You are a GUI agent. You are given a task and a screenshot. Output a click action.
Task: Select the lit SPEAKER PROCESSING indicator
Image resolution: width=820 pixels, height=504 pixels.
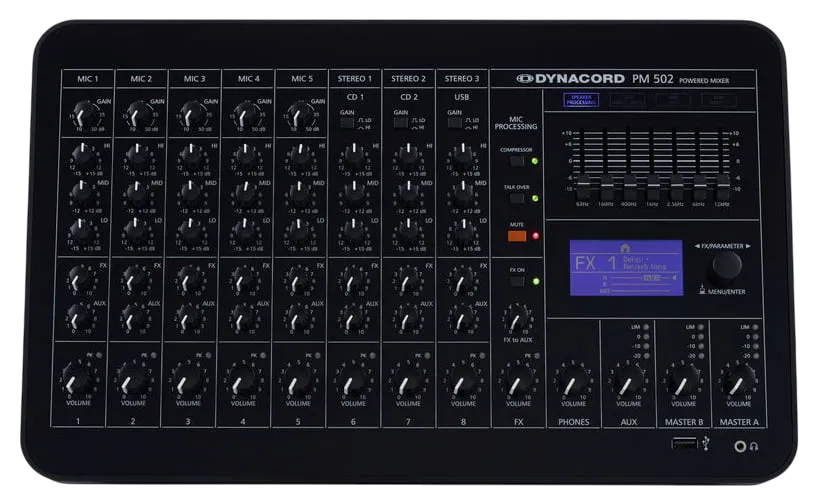(x=581, y=100)
